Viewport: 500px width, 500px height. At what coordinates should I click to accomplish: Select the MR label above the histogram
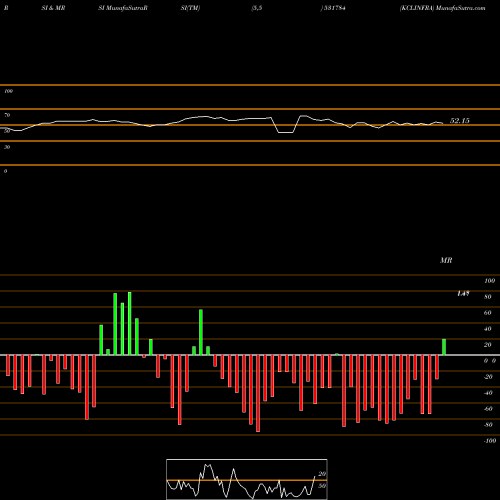click(x=446, y=260)
